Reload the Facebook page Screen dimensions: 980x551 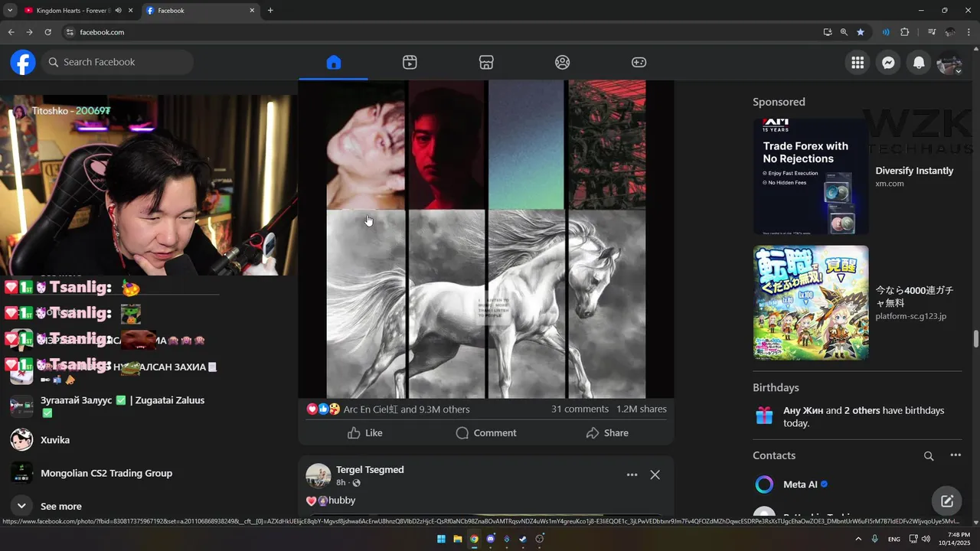[x=47, y=32]
